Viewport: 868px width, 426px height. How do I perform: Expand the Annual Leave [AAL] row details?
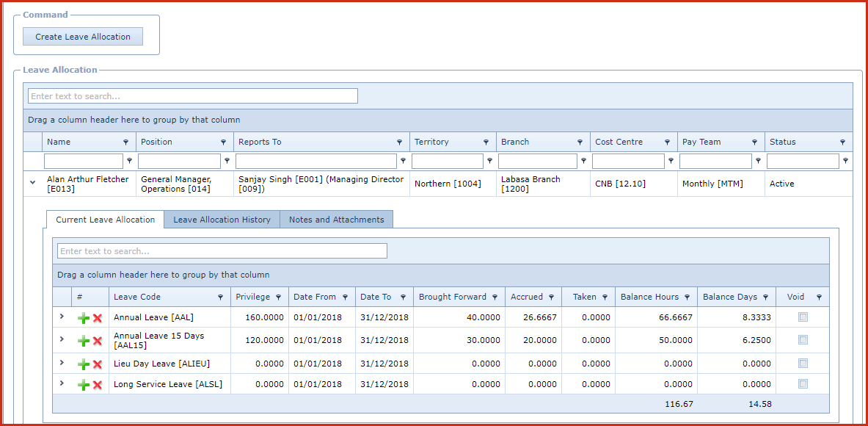[x=62, y=317]
